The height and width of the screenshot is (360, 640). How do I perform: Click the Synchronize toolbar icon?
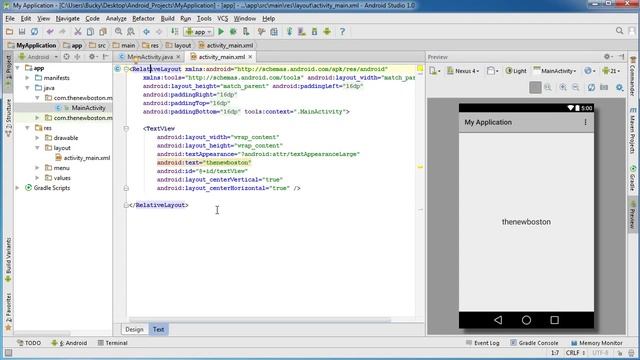[35, 32]
